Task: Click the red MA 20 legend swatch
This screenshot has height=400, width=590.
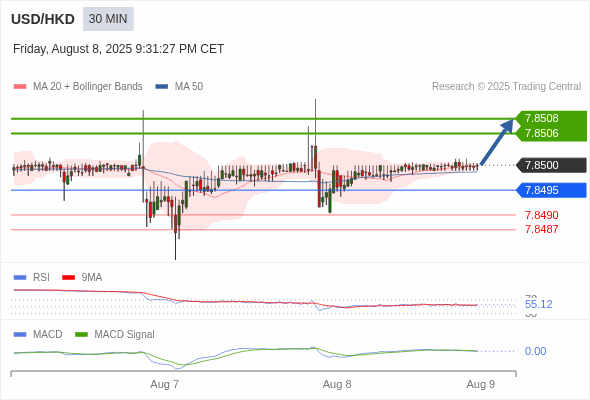Action: click(x=20, y=87)
